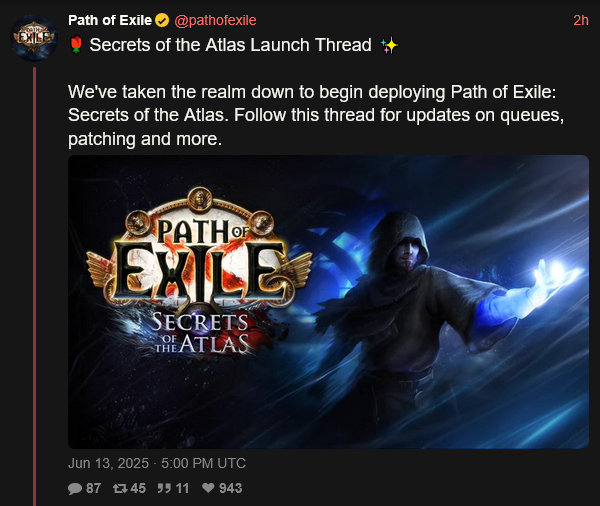Click the retweet arrows icon

click(120, 488)
